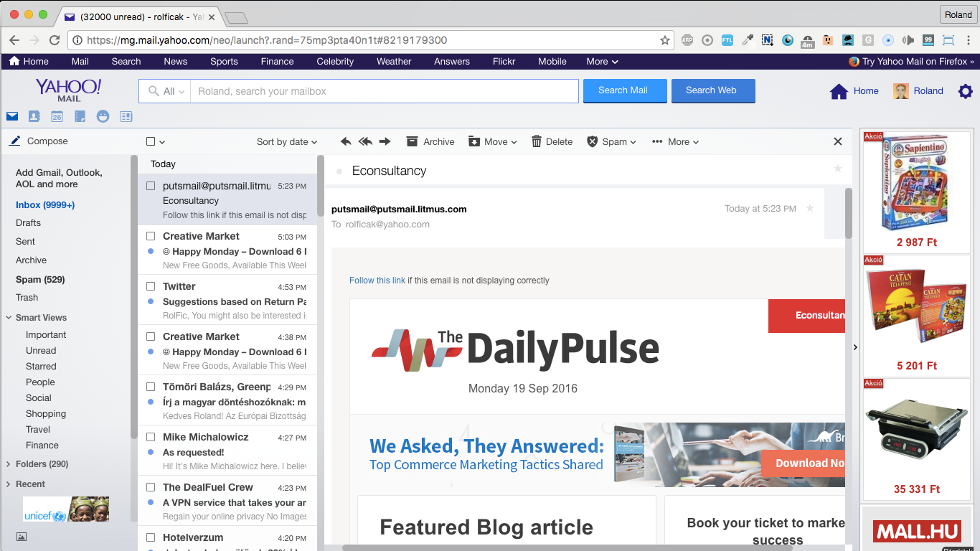Select the checkbox on the Twitter email
The width and height of the screenshot is (980, 551).
pyautogui.click(x=149, y=286)
